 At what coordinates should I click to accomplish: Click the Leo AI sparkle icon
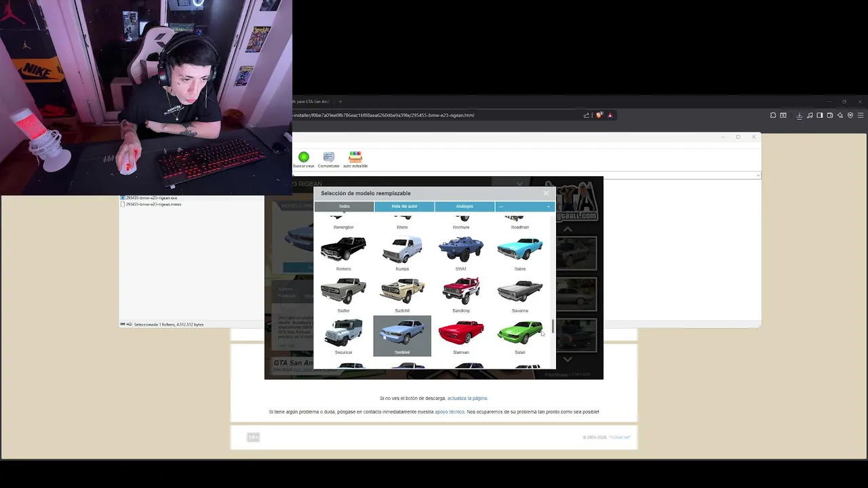pos(840,115)
